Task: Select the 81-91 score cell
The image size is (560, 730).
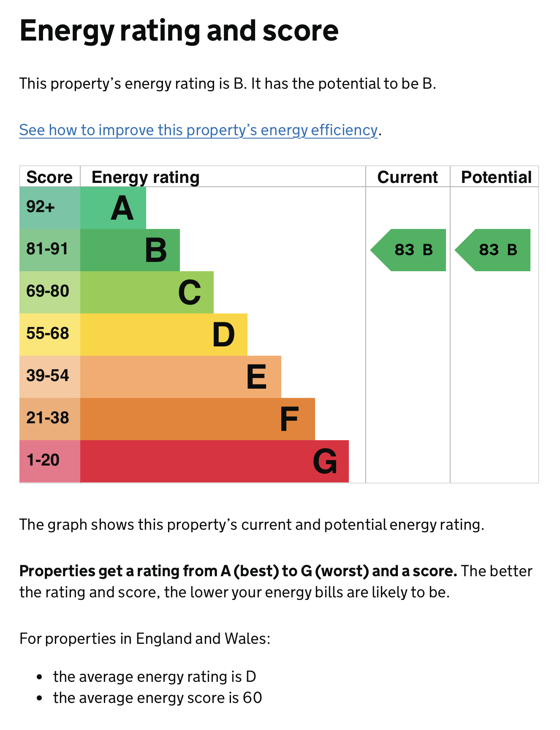Action: (x=50, y=250)
